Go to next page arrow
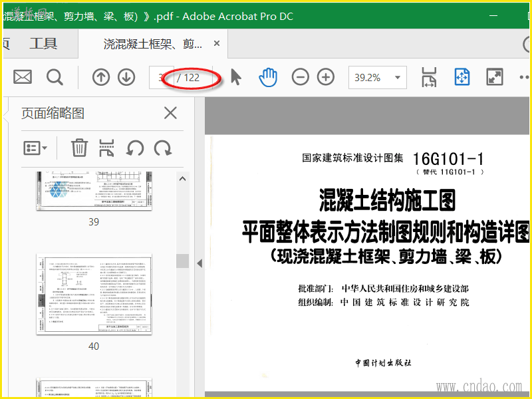Image resolution: width=532 pixels, height=399 pixels. coord(126,77)
